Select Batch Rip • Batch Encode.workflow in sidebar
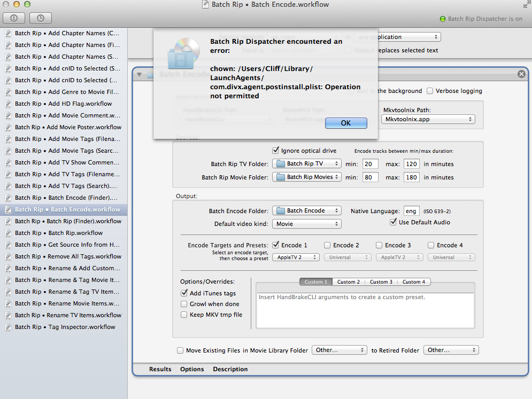 (64, 209)
